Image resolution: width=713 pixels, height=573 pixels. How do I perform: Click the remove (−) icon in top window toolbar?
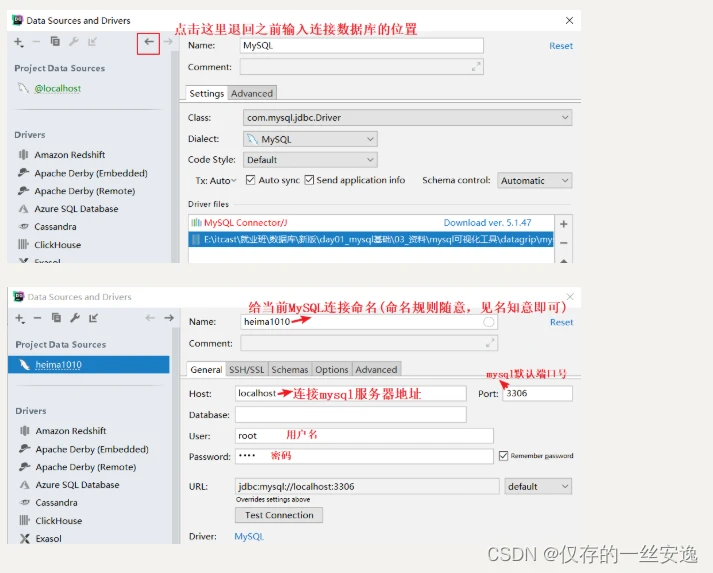(x=36, y=42)
